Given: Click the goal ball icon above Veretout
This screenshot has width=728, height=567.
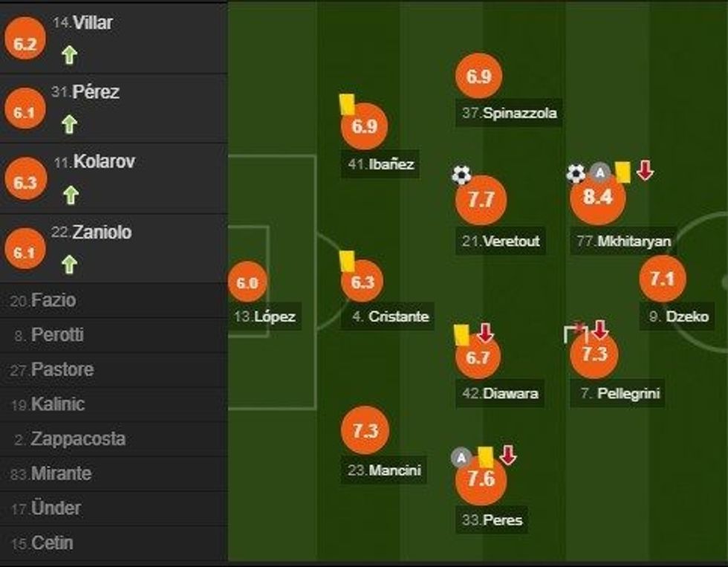Looking at the screenshot, I should pyautogui.click(x=461, y=175).
